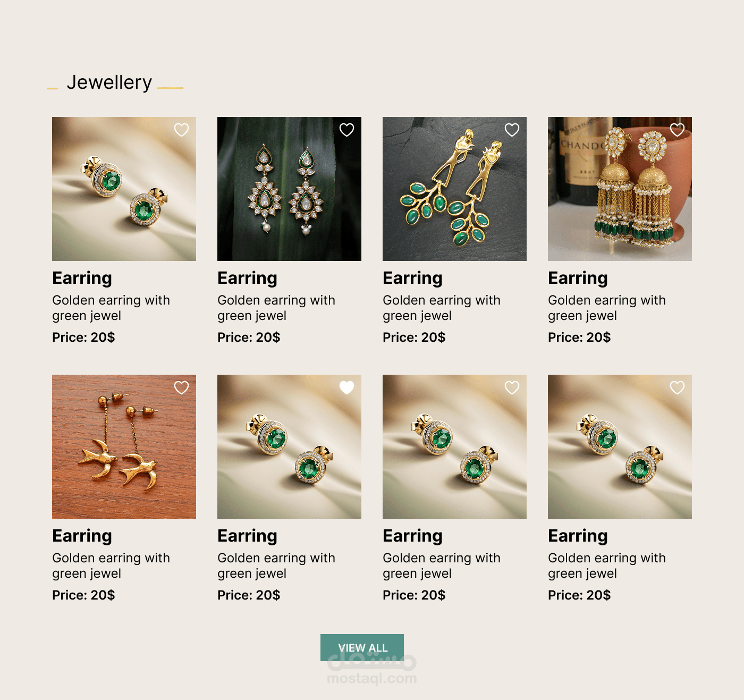Image resolution: width=744 pixels, height=700 pixels.
Task: Click the Jewellery section heading
Action: [x=109, y=82]
